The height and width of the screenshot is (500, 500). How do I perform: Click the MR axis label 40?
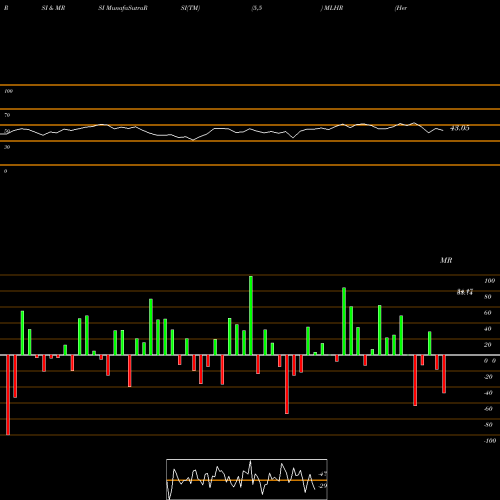point(488,329)
